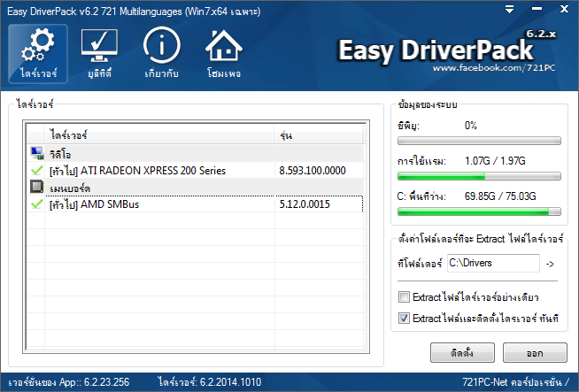Click the ออก exit button
Image resolution: width=579 pixels, height=392 pixels.
(535, 352)
